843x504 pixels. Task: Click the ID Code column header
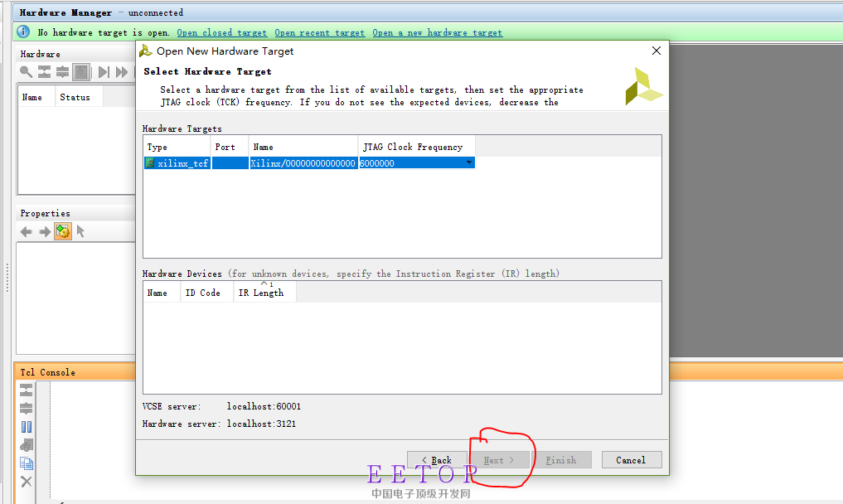tap(207, 293)
